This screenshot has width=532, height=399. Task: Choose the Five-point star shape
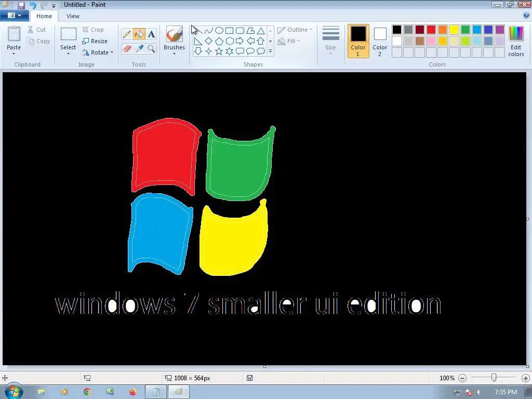(x=219, y=51)
